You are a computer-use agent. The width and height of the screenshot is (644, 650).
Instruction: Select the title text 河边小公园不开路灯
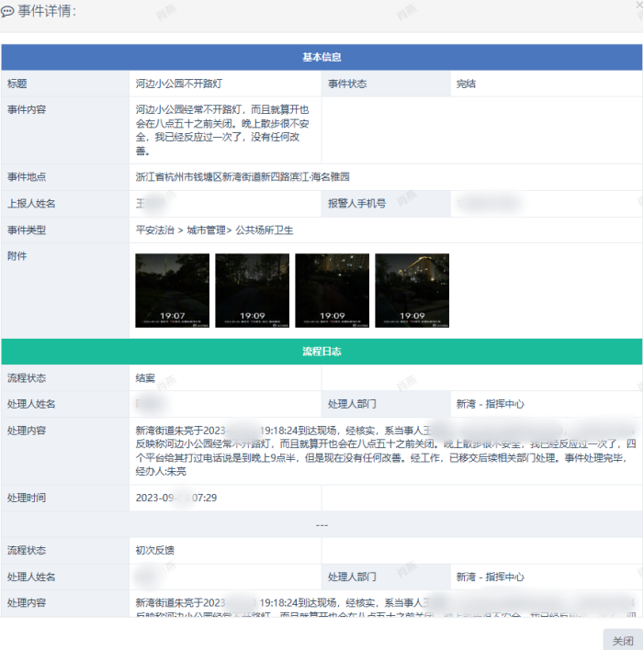(x=178, y=84)
